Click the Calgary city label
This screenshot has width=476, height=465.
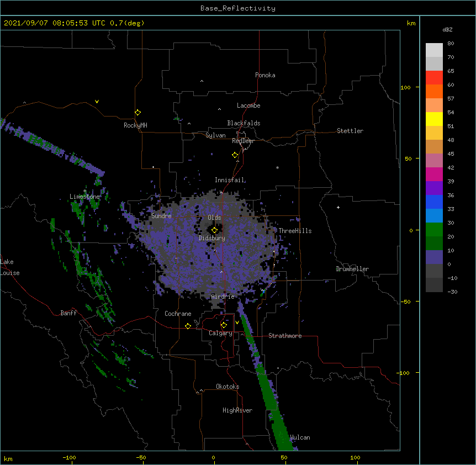coord(220,333)
